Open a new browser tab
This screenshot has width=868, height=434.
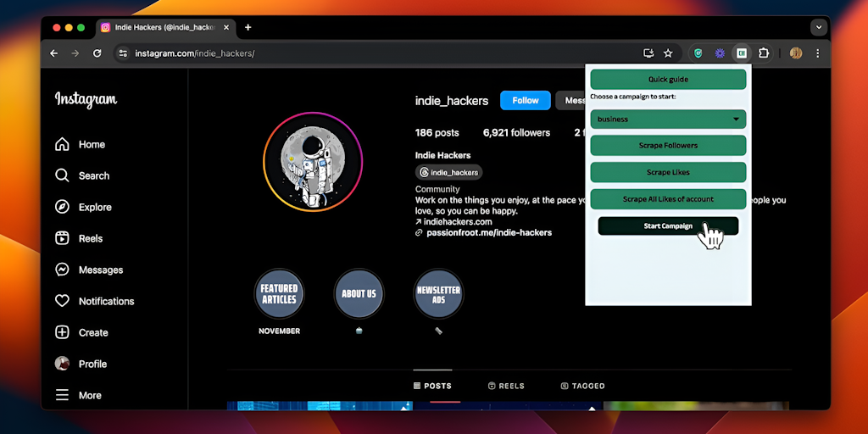pyautogui.click(x=248, y=27)
